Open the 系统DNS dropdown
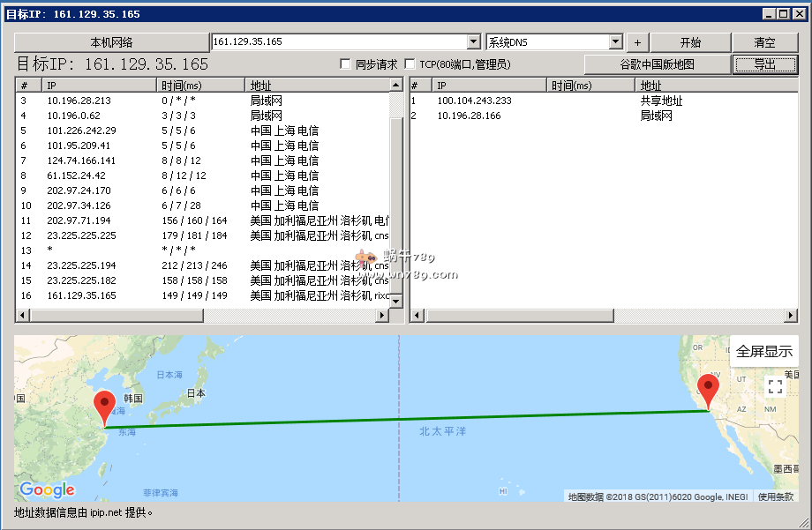This screenshot has width=812, height=530. coord(615,42)
